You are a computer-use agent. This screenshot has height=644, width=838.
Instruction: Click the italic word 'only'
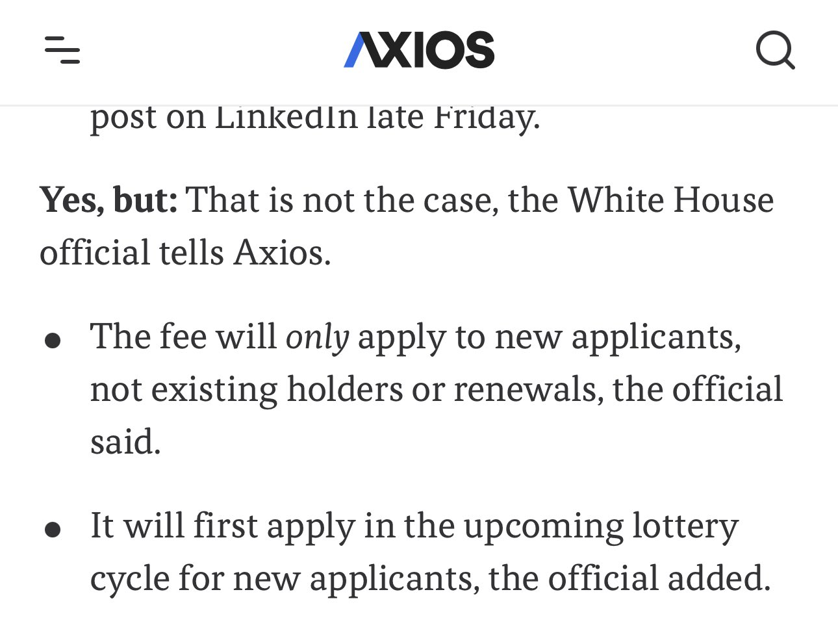(318, 338)
